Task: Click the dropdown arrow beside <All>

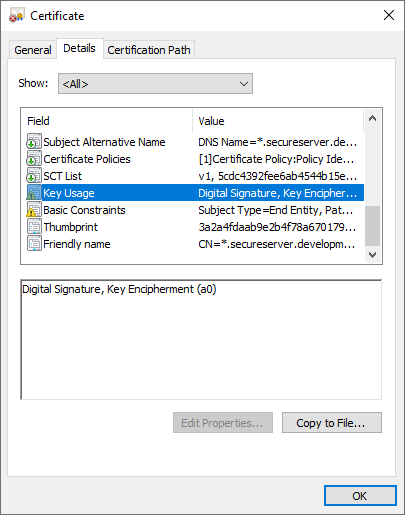Action: (x=244, y=84)
